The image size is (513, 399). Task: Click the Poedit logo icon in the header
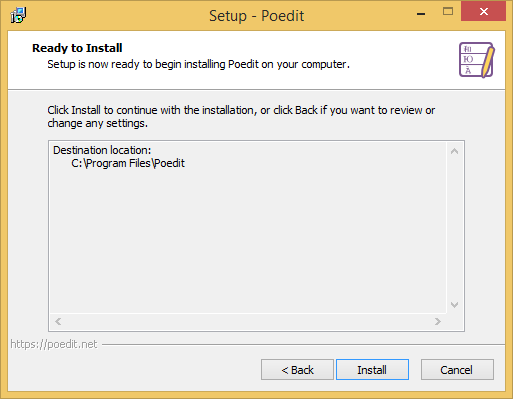point(477,60)
